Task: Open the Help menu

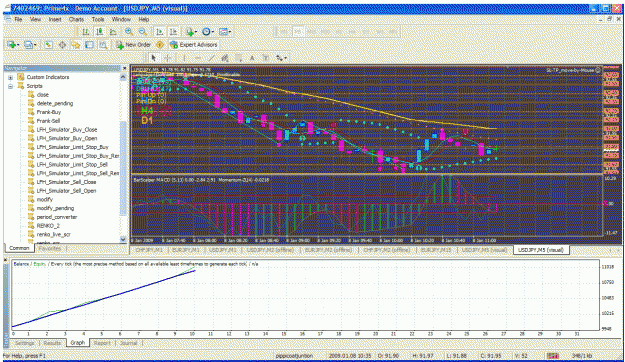Action: pos(143,19)
